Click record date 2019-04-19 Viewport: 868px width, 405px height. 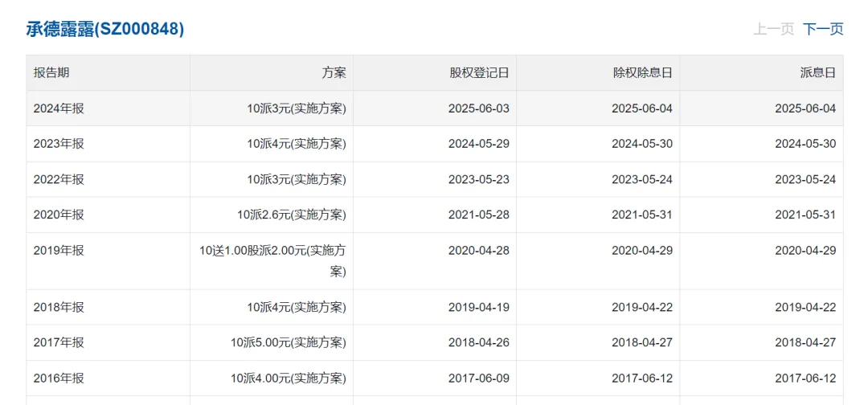(479, 307)
